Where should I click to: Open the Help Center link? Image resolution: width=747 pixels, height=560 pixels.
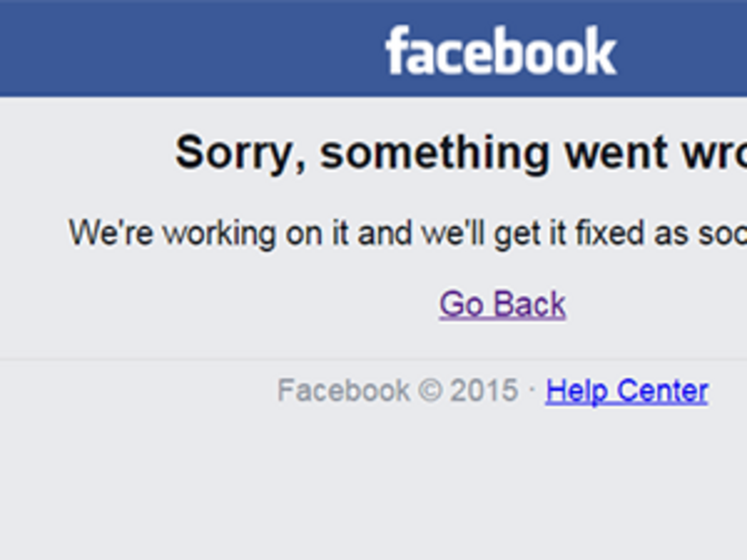point(626,391)
